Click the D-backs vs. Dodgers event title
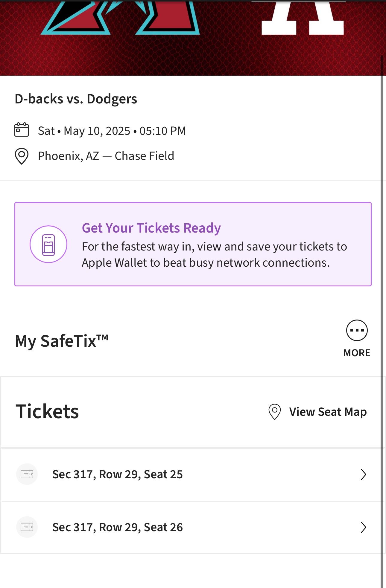 76,99
